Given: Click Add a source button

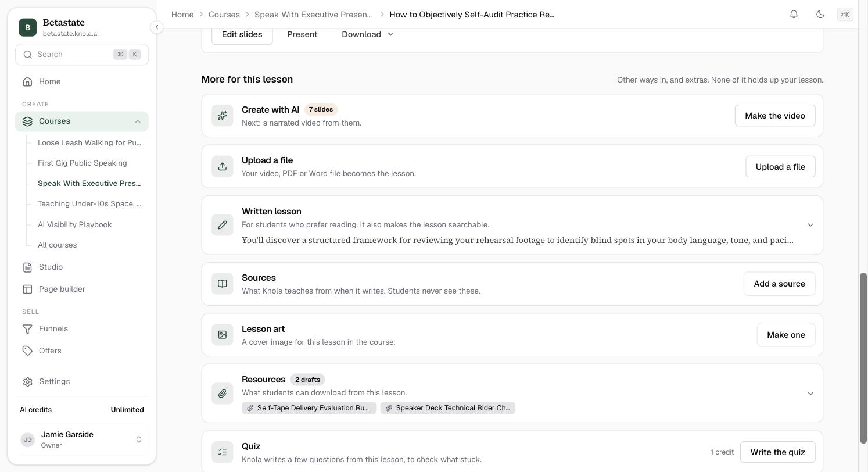Looking at the screenshot, I should coord(779,284).
